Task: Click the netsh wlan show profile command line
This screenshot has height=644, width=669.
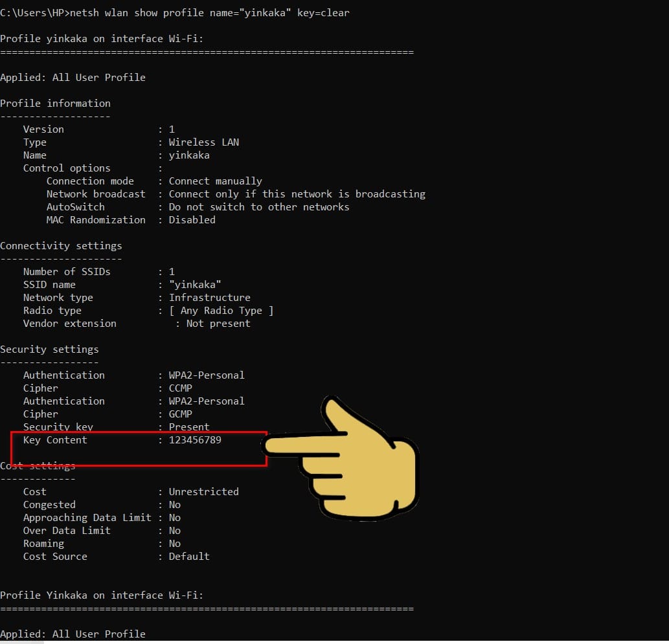Action: pyautogui.click(x=174, y=13)
